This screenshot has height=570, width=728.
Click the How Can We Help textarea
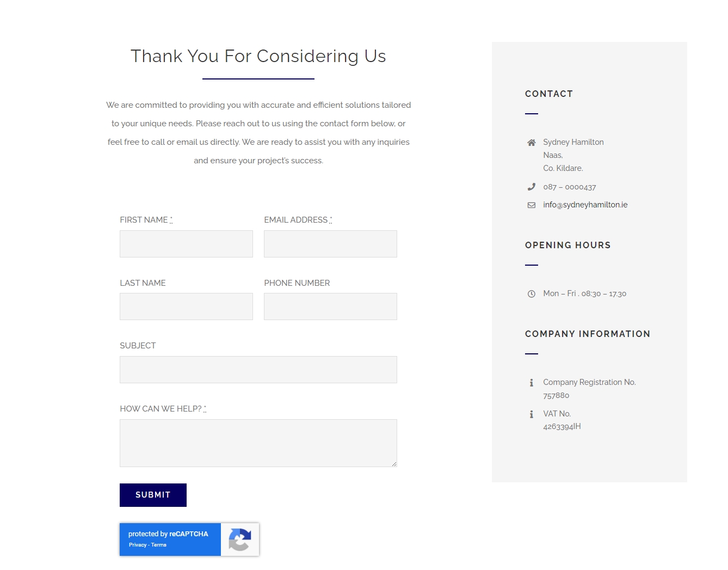click(x=258, y=443)
